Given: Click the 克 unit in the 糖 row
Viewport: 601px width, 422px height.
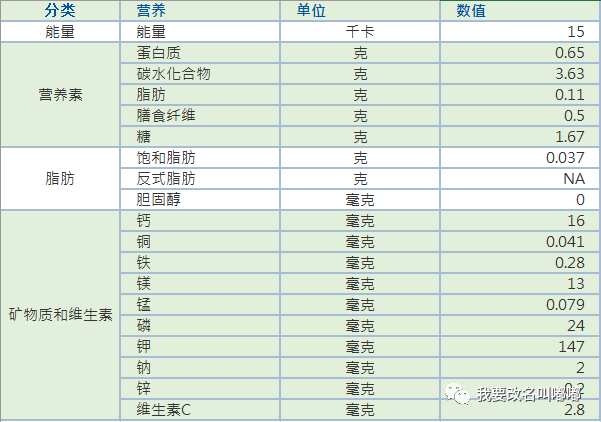Looking at the screenshot, I should coord(360,136).
